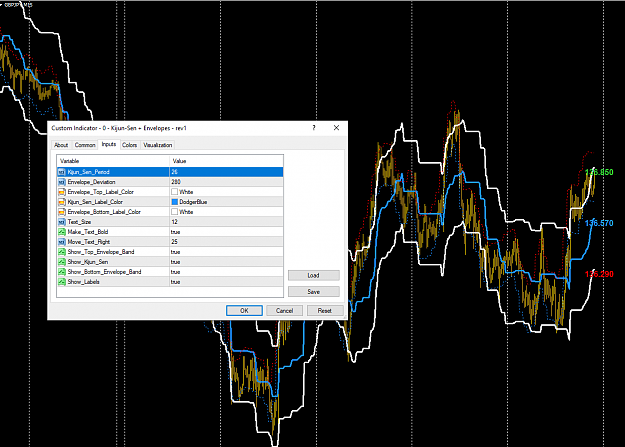Click the Envelope_Deviation variable icon
The image size is (625, 447).
[x=62, y=182]
